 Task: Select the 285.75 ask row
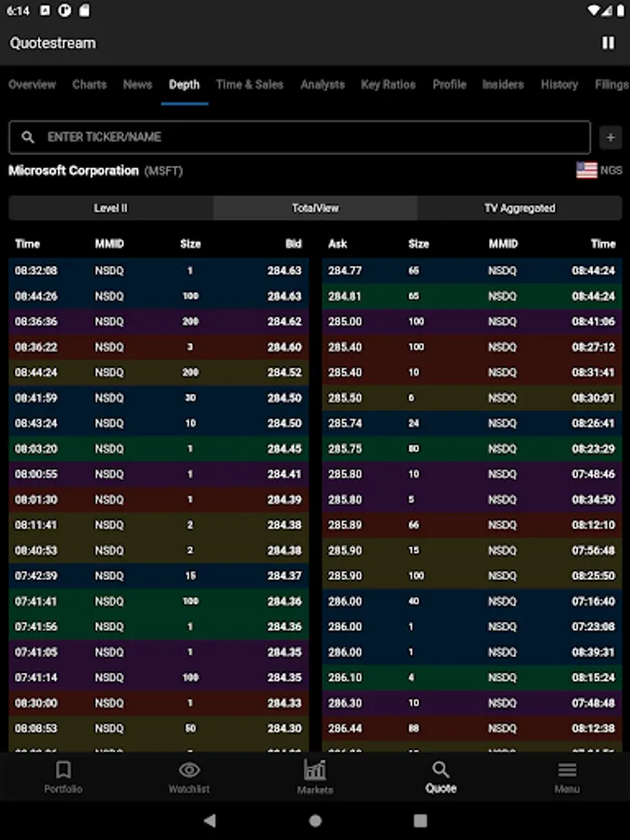[472, 449]
